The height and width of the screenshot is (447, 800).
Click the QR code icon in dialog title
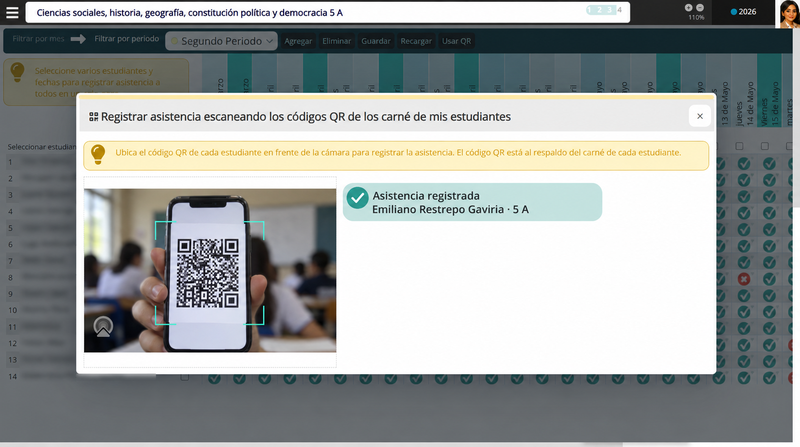point(93,117)
